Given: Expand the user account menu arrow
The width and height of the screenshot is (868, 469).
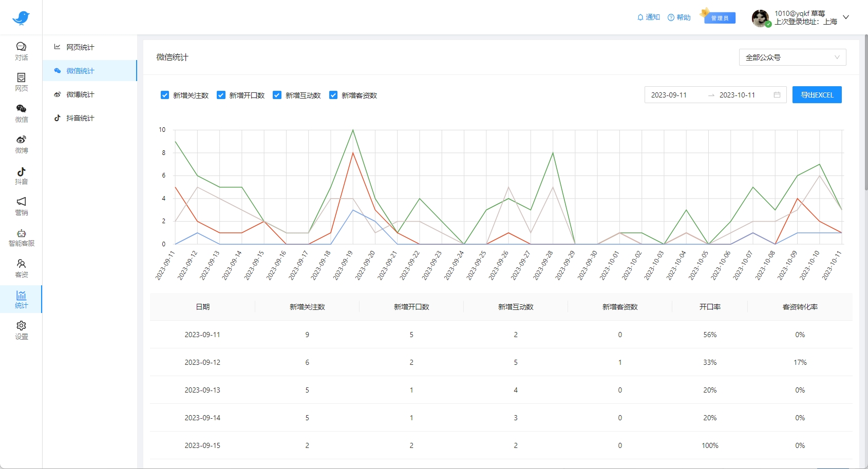Looking at the screenshot, I should point(846,17).
